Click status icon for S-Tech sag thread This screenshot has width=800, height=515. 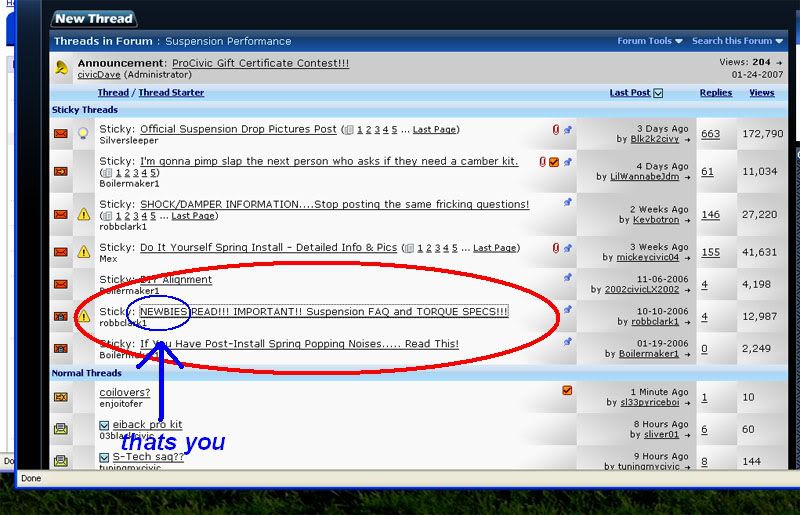(61, 461)
